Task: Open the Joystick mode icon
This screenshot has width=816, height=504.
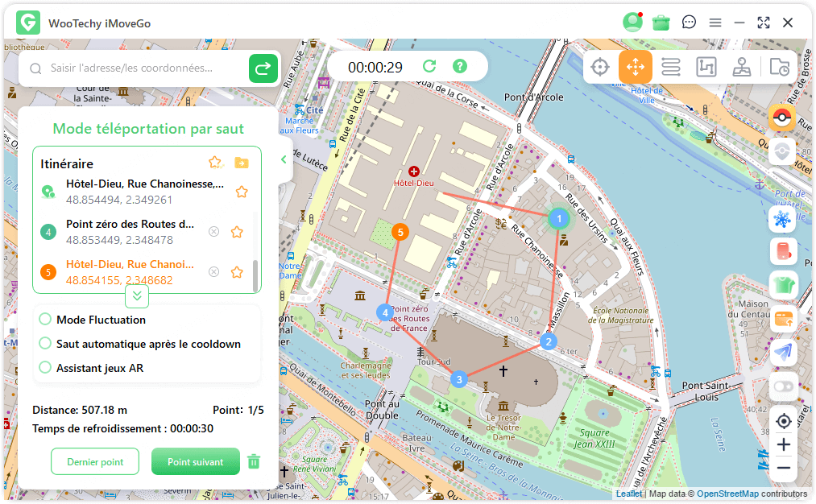Action: click(x=742, y=68)
